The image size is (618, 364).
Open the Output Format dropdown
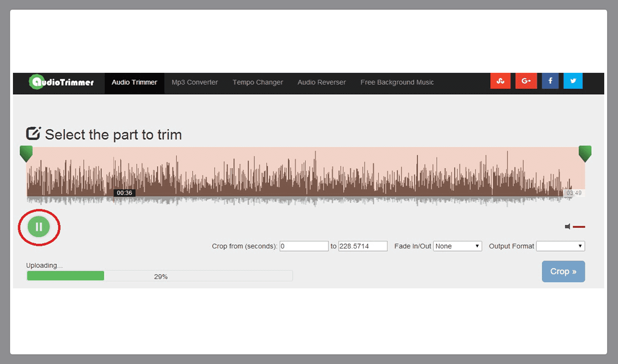point(560,246)
